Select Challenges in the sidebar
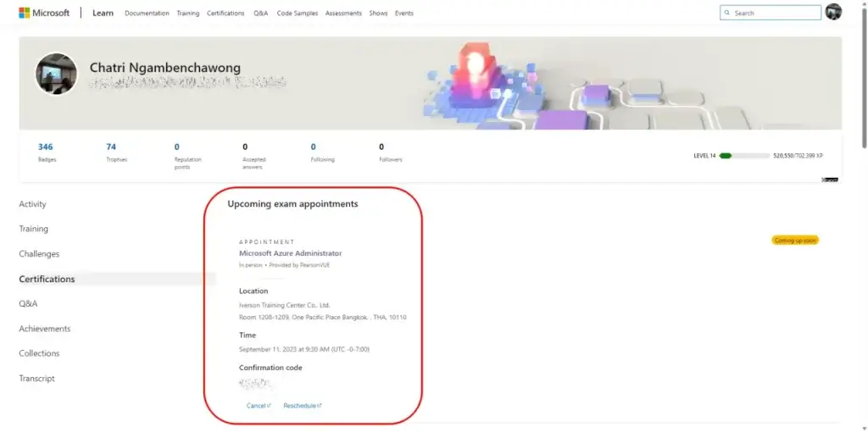 click(x=39, y=254)
